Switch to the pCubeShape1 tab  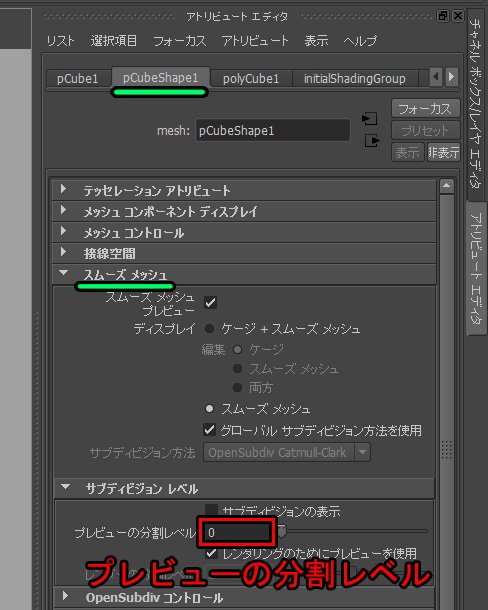pos(160,77)
